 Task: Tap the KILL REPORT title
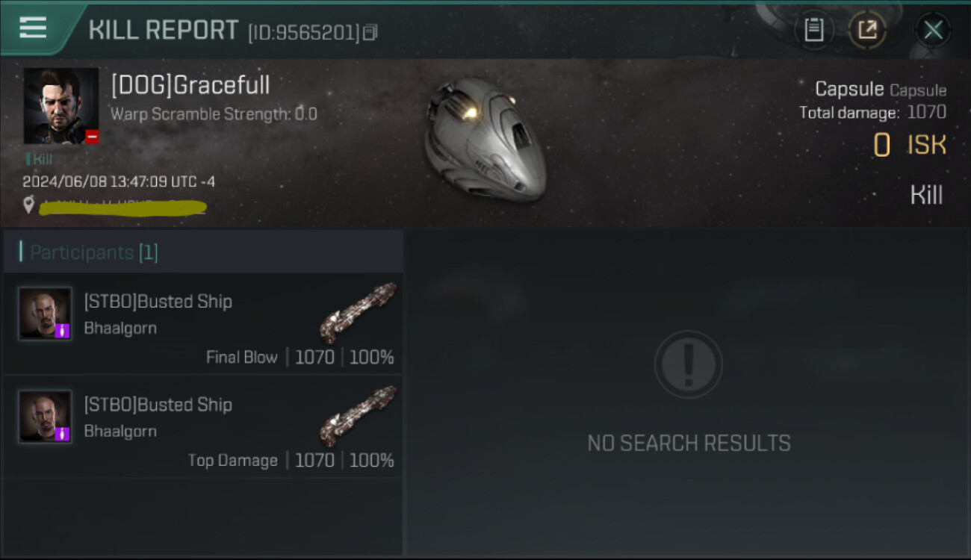pos(164,30)
